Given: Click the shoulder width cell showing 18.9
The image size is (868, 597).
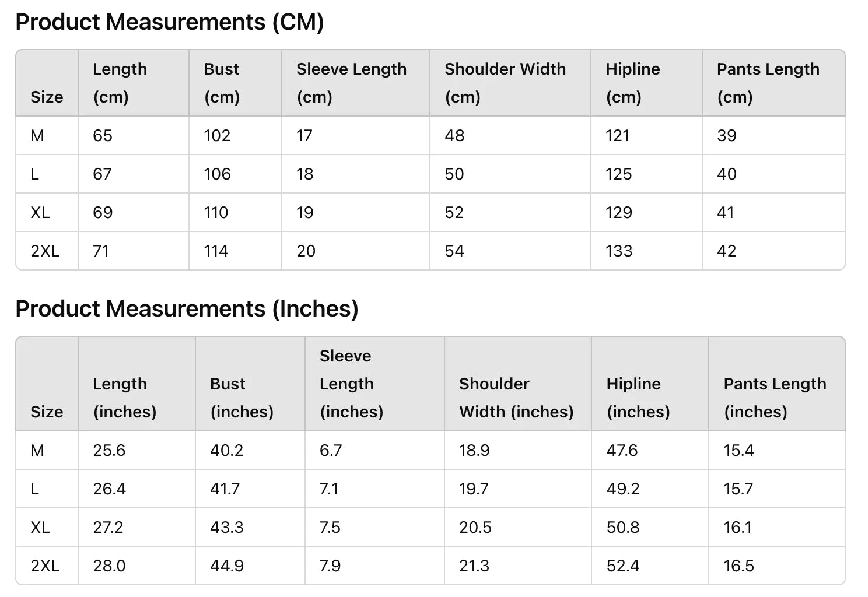Looking at the screenshot, I should (x=474, y=451).
